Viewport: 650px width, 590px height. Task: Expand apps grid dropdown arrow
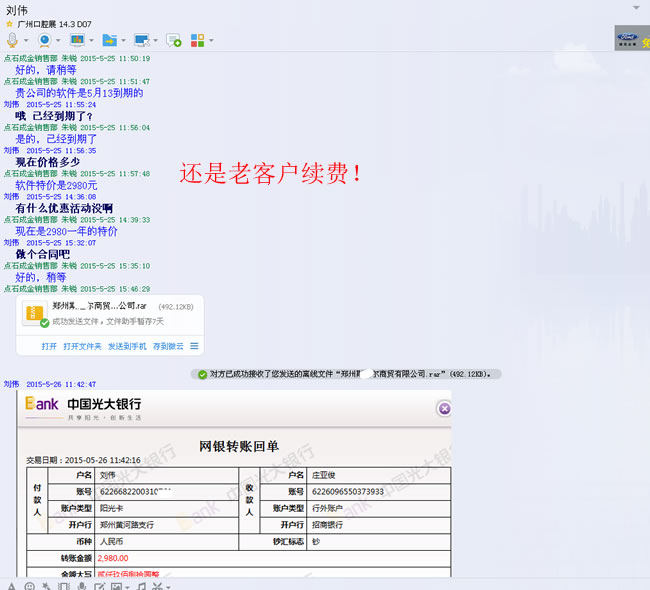point(211,41)
